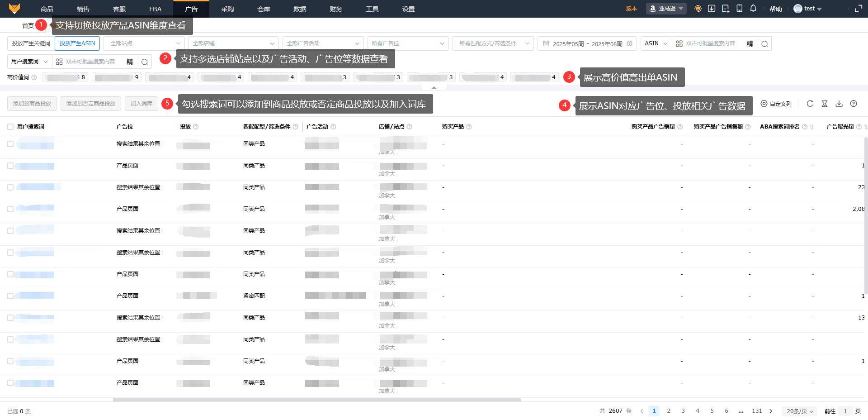Click the export download icon above table

839,104
